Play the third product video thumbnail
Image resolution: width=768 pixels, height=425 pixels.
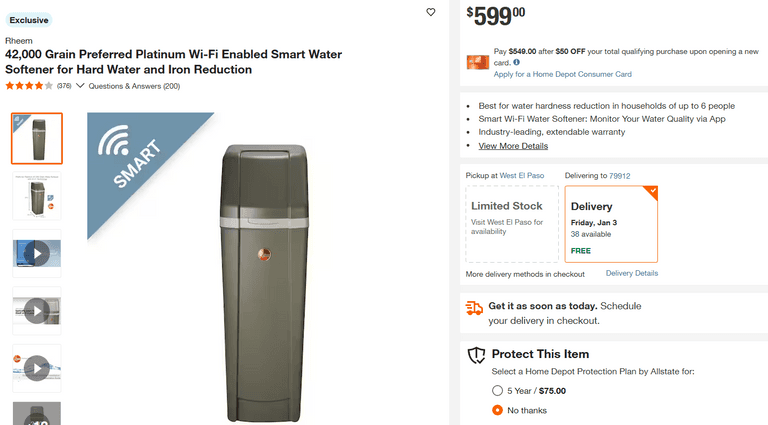click(x=37, y=367)
